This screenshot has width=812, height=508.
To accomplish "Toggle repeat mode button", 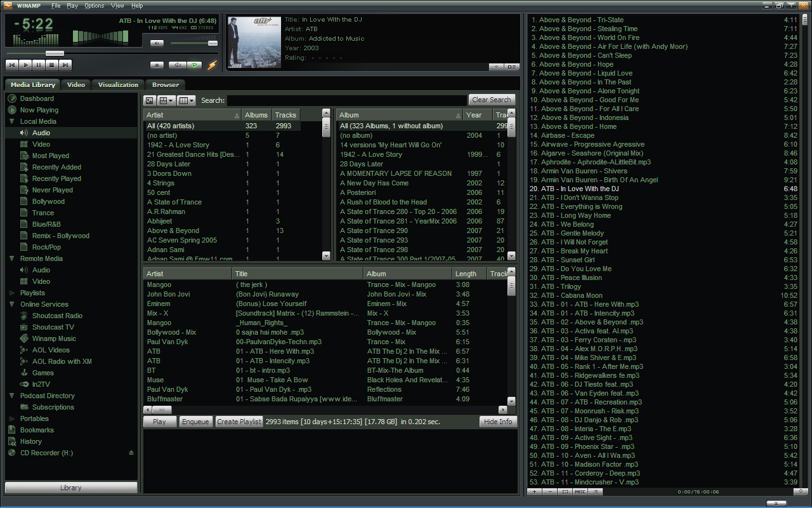I will click(x=194, y=65).
